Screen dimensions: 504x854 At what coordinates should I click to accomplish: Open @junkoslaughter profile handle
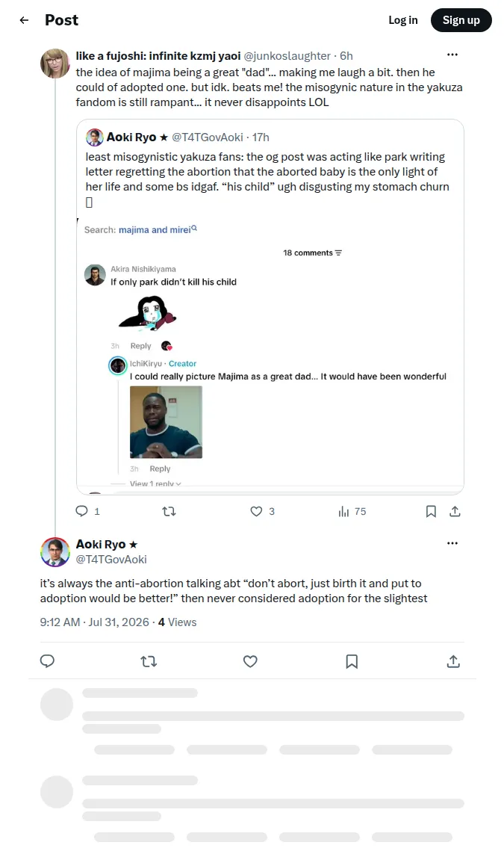[287, 55]
